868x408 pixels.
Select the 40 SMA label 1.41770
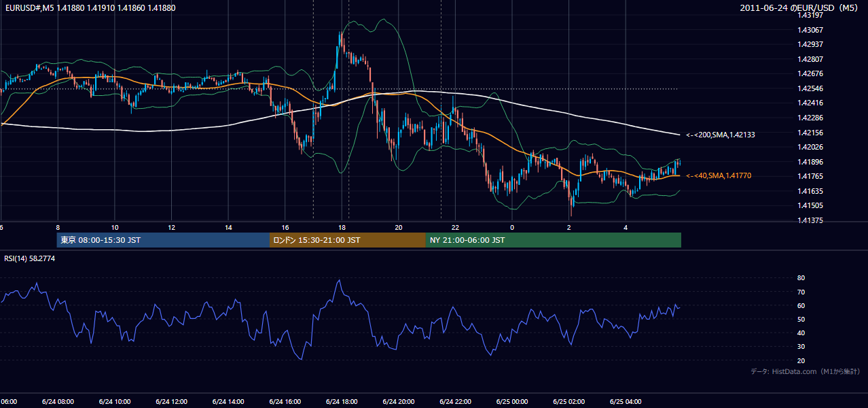[x=719, y=175]
